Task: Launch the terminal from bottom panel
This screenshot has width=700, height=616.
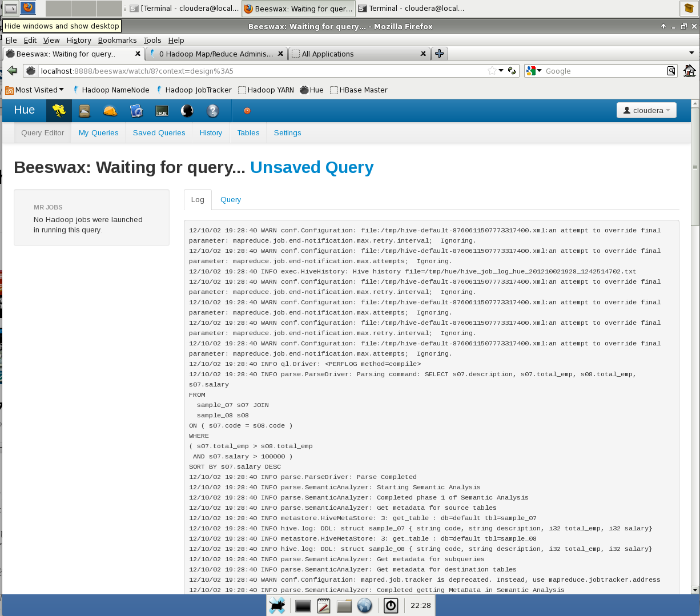Action: 303,606
